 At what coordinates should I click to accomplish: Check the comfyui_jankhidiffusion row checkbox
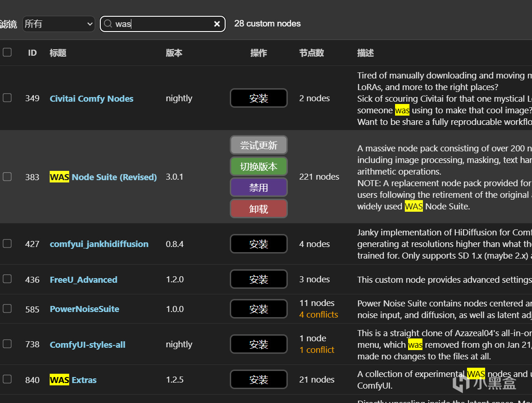click(7, 244)
